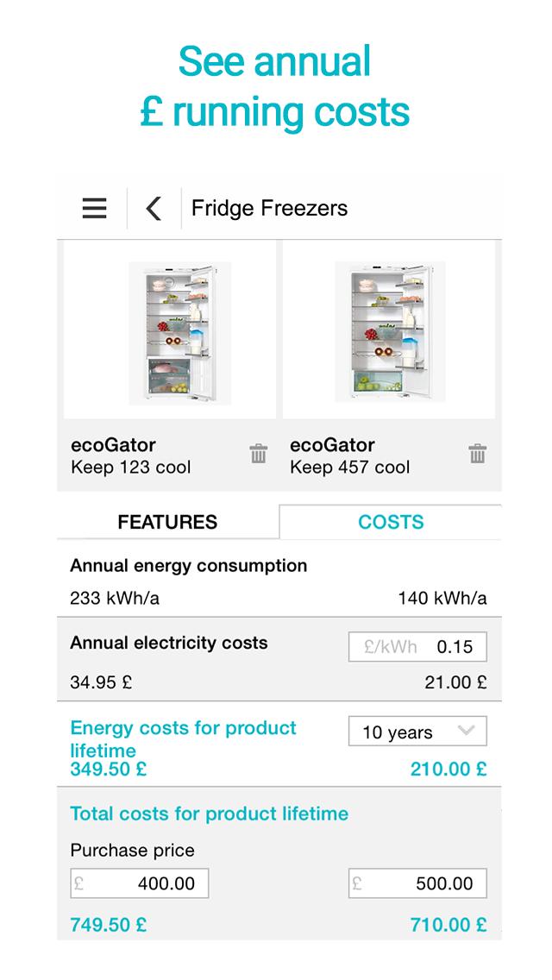Tap the 749.50 £ total cost value
The width and height of the screenshot is (552, 980).
(x=108, y=925)
